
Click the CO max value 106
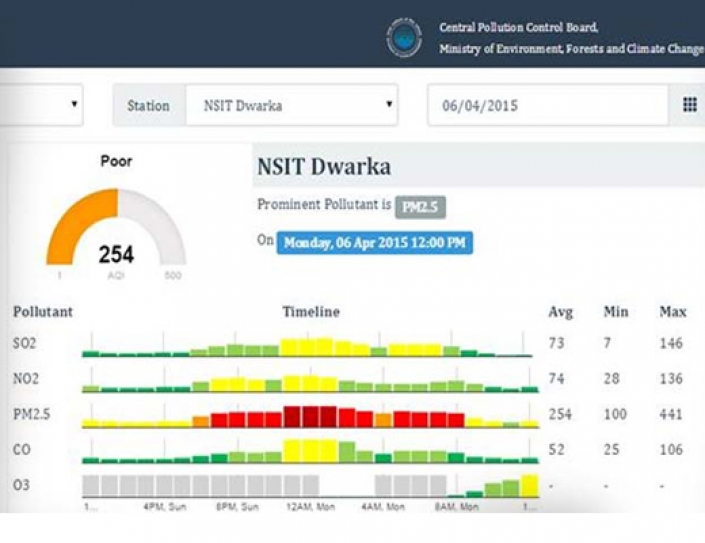tap(671, 450)
